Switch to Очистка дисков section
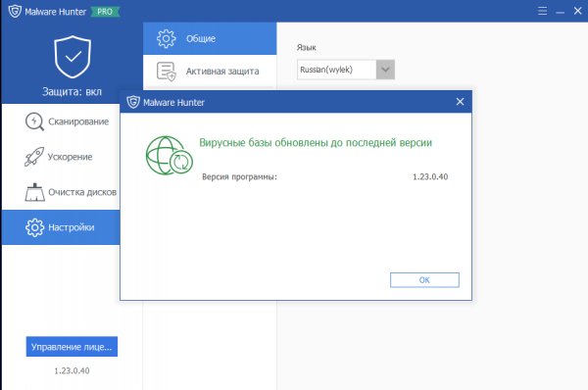The height and width of the screenshot is (390, 588). pyautogui.click(x=61, y=192)
